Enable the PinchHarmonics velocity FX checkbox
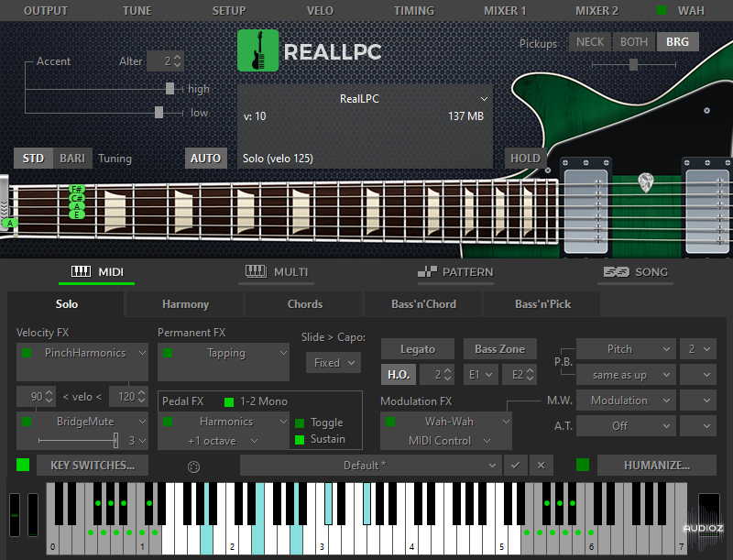733x560 pixels. [27, 353]
